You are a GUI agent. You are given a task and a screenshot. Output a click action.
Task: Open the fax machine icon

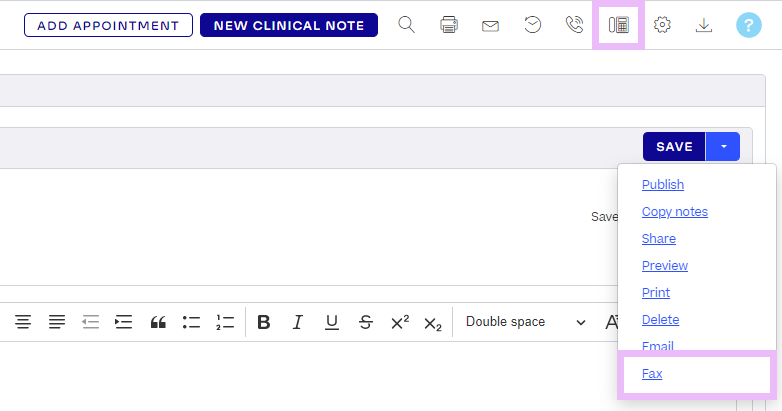click(618, 25)
